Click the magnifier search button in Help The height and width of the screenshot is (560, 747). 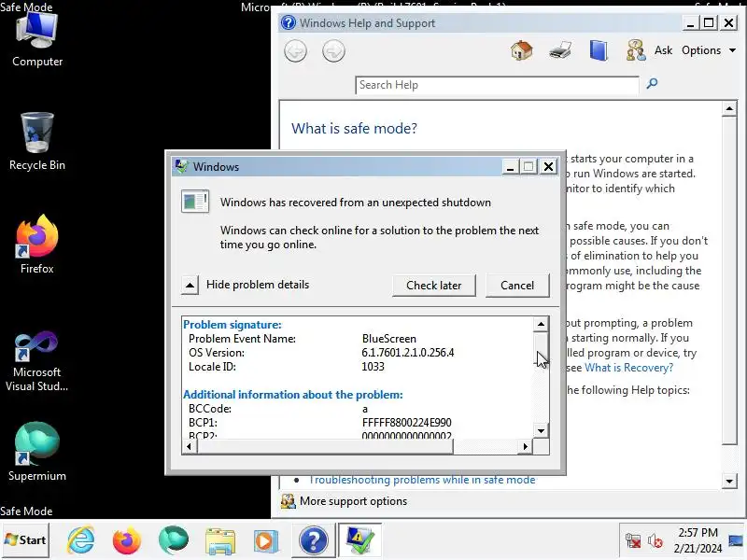tap(652, 84)
